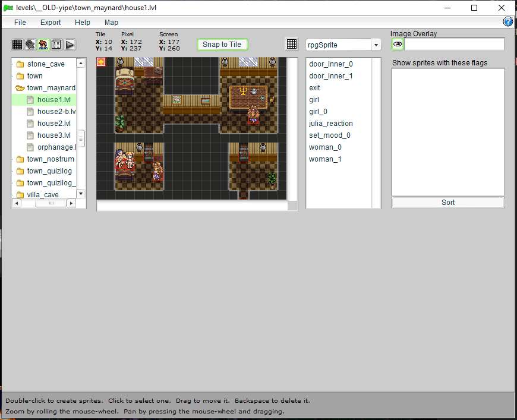The width and height of the screenshot is (517, 420).
Task: Open the rpgSprite dropdown
Action: tap(376, 45)
